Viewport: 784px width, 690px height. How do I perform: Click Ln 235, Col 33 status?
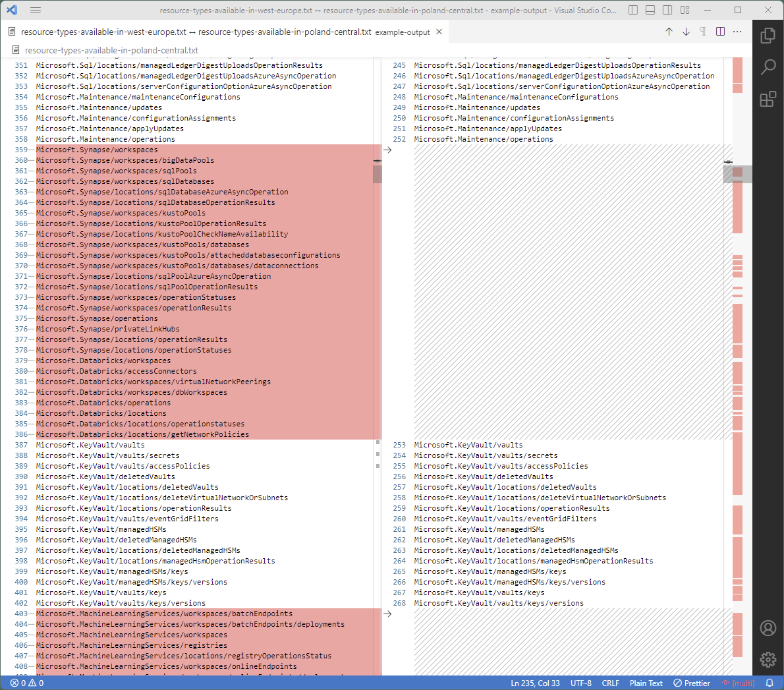pyautogui.click(x=535, y=683)
